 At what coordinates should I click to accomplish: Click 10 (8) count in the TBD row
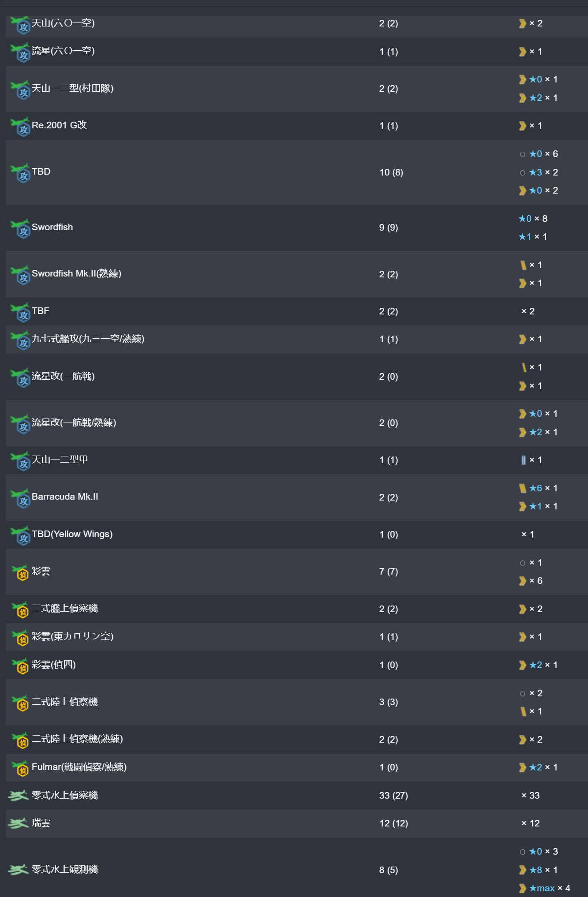tap(391, 172)
